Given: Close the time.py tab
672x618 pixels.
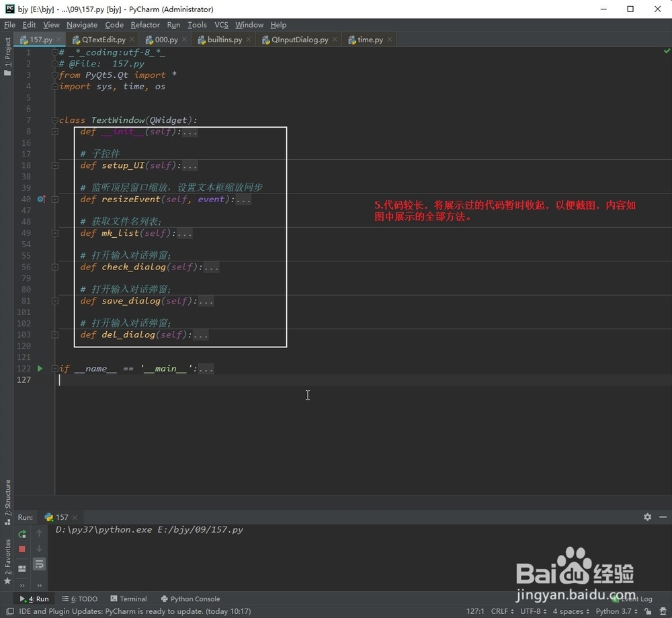Looking at the screenshot, I should click(x=390, y=40).
